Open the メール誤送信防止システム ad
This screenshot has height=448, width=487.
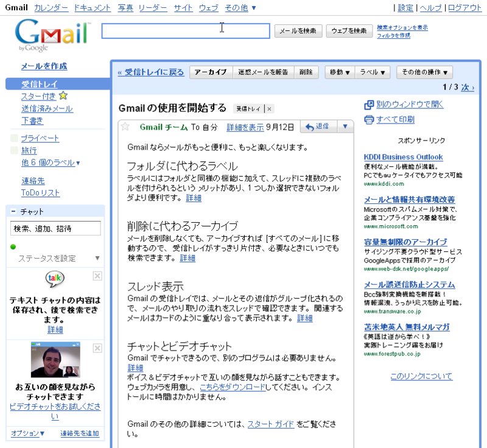(x=409, y=284)
